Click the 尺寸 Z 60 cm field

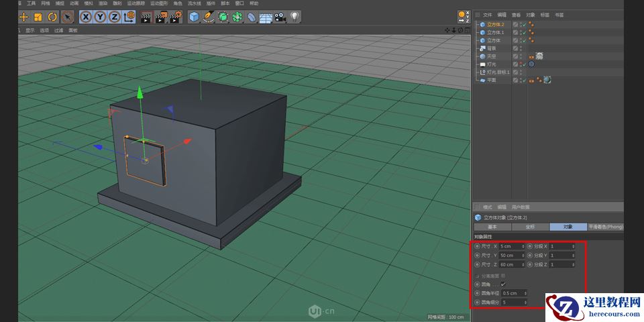(x=512, y=264)
